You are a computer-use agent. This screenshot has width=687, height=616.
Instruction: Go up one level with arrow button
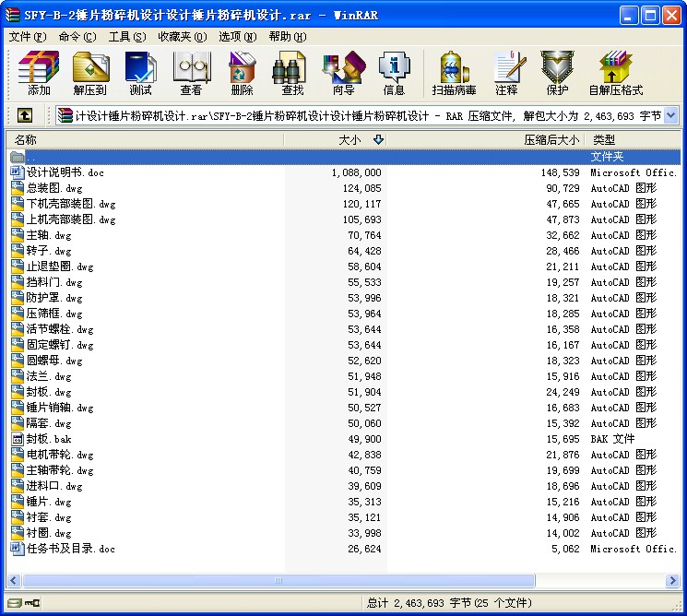25,115
